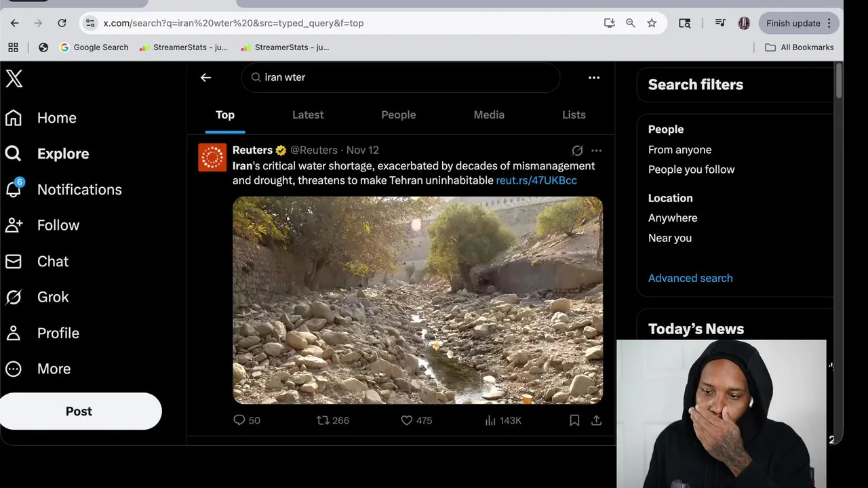Open more options on Reuters post
868x488 pixels.
tap(596, 150)
